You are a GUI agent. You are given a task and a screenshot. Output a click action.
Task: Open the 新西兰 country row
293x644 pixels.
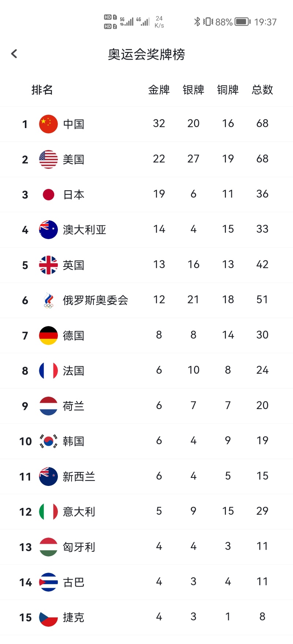point(146,476)
